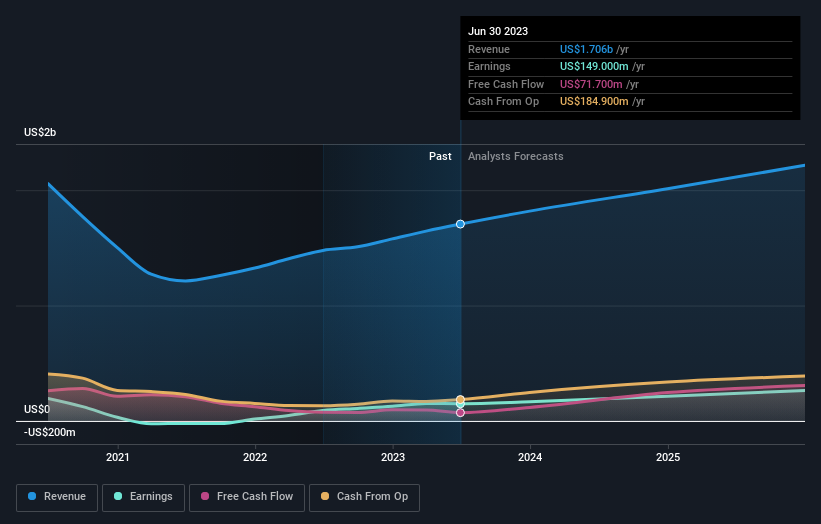Click the US$0 y-axis label

click(x=37, y=409)
